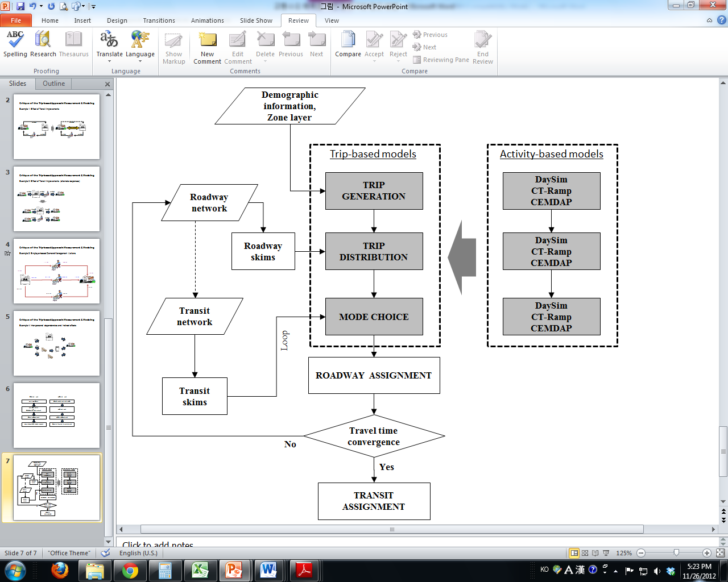This screenshot has width=728, height=582.
Task: Open the Animations tab
Action: pyautogui.click(x=208, y=20)
